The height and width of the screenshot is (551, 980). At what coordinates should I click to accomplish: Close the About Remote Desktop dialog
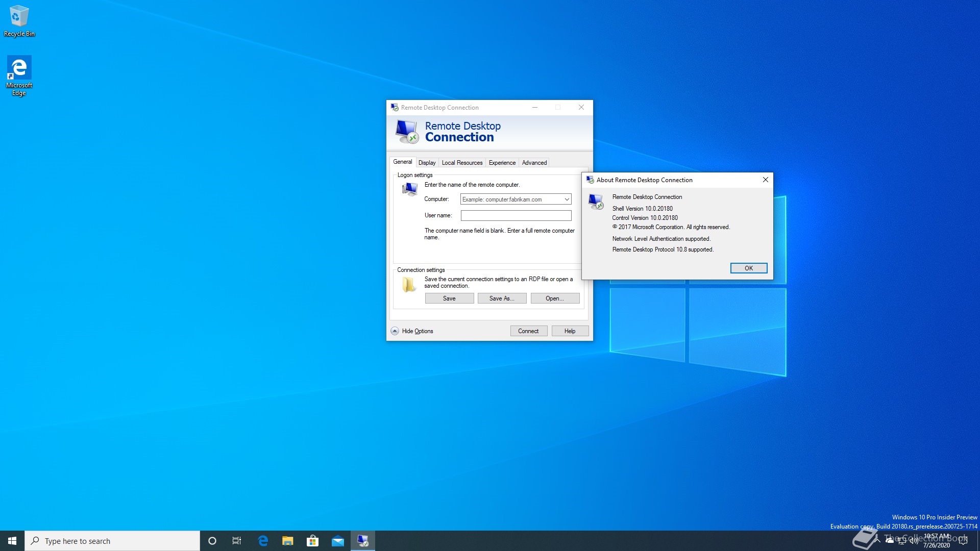(x=765, y=180)
